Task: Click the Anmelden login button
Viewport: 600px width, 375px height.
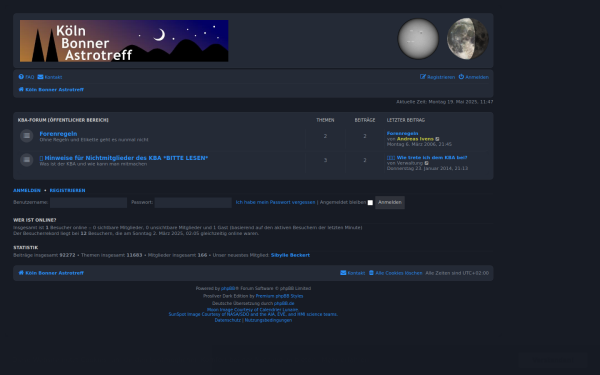Action: 390,202
